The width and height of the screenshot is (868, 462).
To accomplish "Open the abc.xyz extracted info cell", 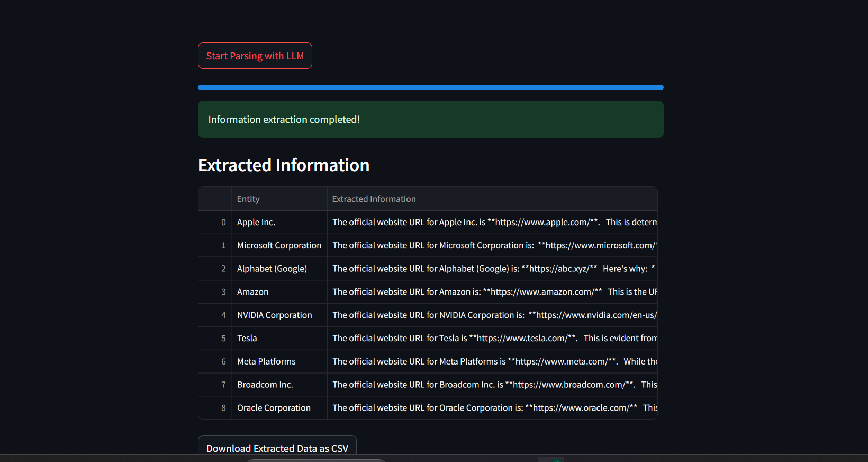I will point(492,269).
